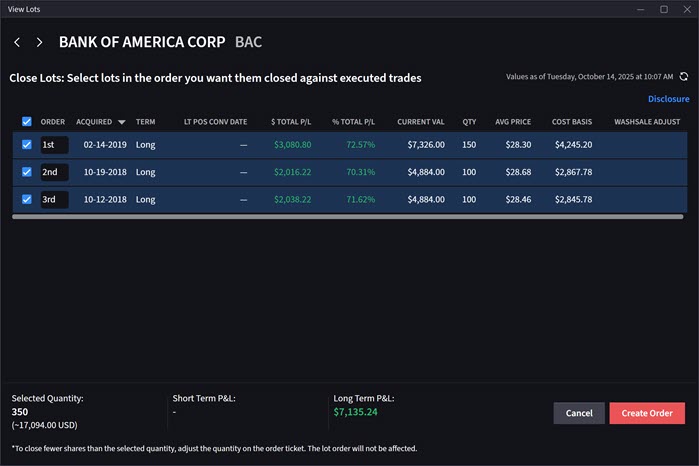Uncheck the 02-14-2019 lot checkbox

[x=27, y=145]
